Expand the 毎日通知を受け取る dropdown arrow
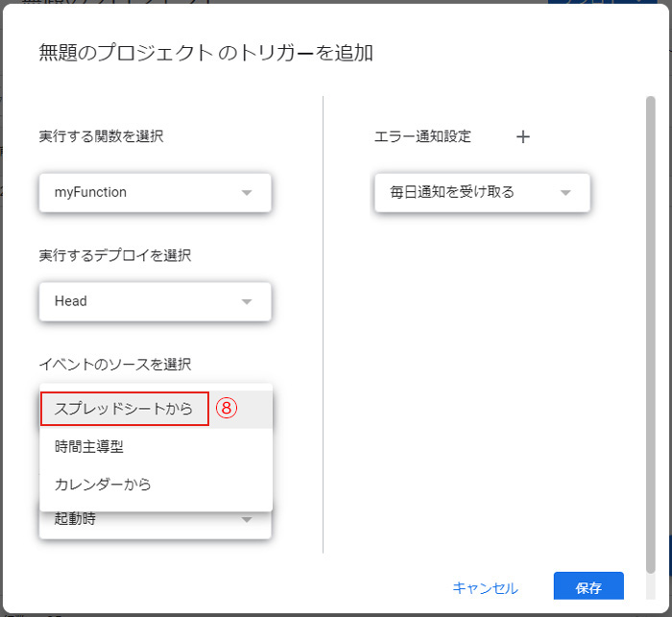 point(565,193)
